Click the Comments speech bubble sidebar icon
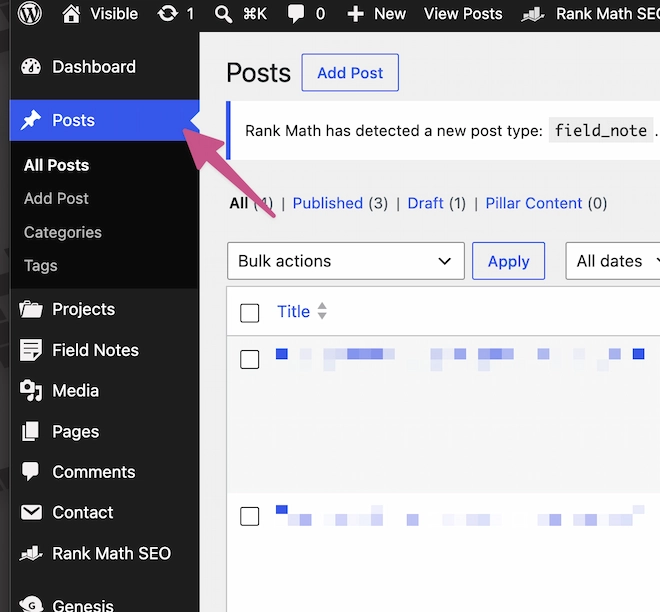The height and width of the screenshot is (612, 660). (x=30, y=472)
